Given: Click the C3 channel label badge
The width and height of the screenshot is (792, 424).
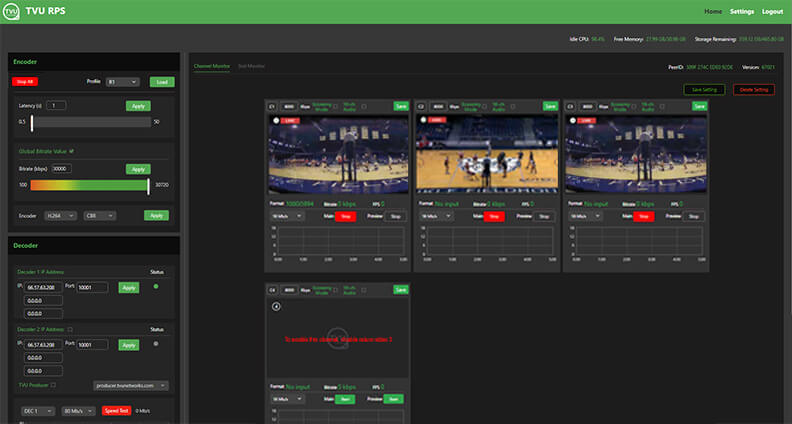Looking at the screenshot, I should click(570, 107).
